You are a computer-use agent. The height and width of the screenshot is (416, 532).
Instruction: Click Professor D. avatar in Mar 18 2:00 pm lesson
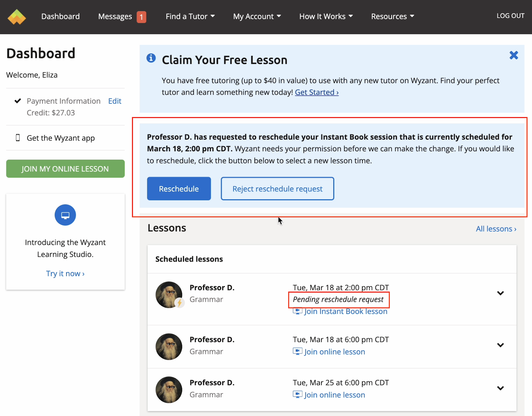[169, 295]
